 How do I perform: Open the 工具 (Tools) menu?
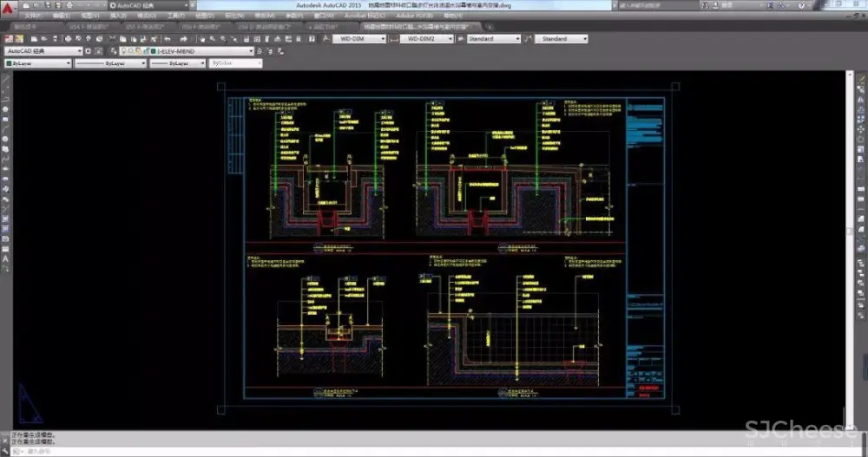click(175, 16)
